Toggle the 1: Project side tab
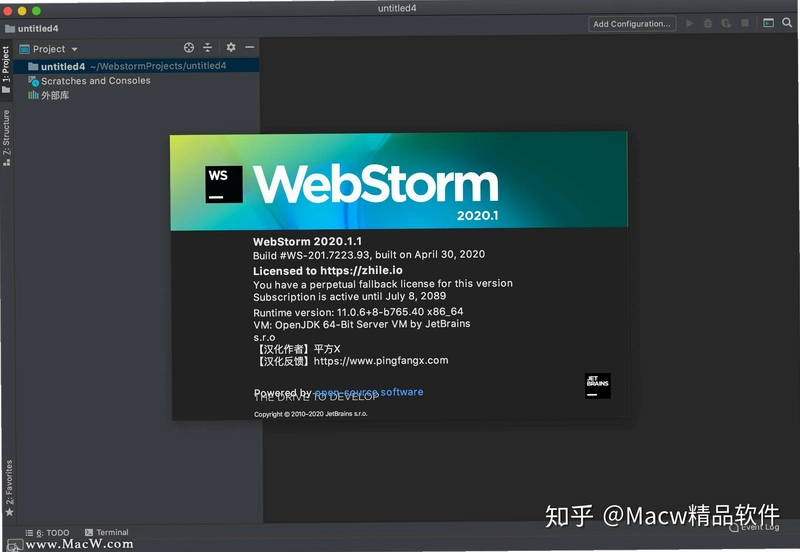 point(6,69)
